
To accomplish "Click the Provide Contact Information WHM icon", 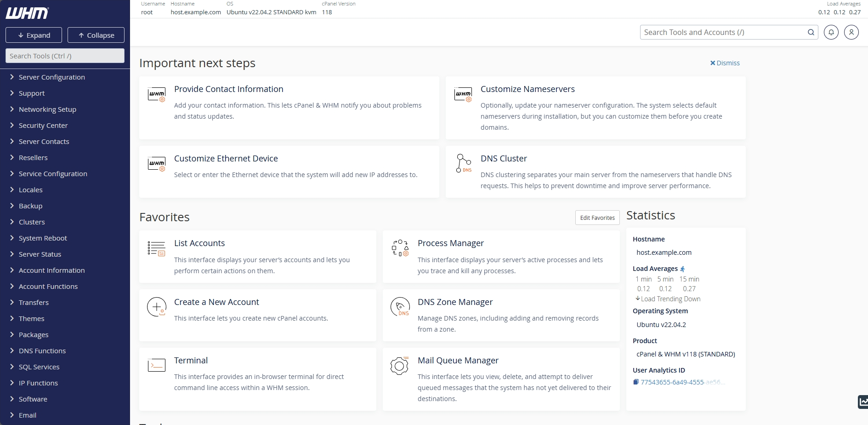I will point(157,94).
